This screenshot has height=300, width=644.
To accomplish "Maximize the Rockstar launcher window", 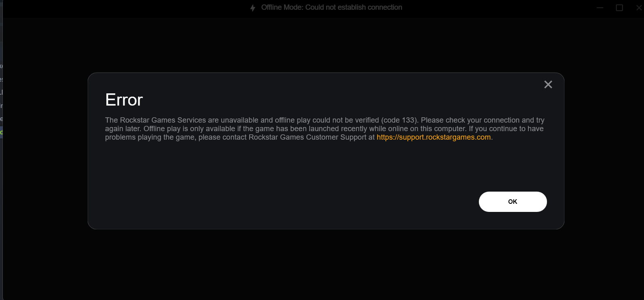I will [x=619, y=8].
